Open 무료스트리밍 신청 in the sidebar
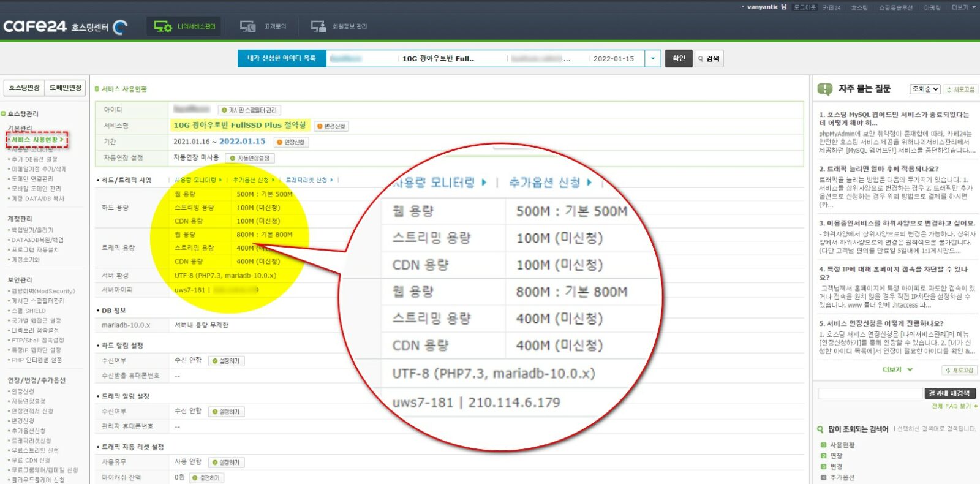 tap(35, 450)
